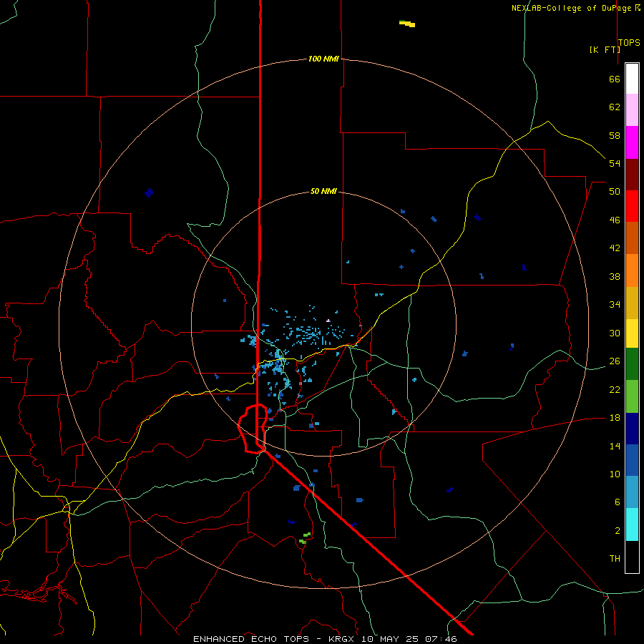Click the 54 legend value label
644x644 pixels.
coord(615,163)
